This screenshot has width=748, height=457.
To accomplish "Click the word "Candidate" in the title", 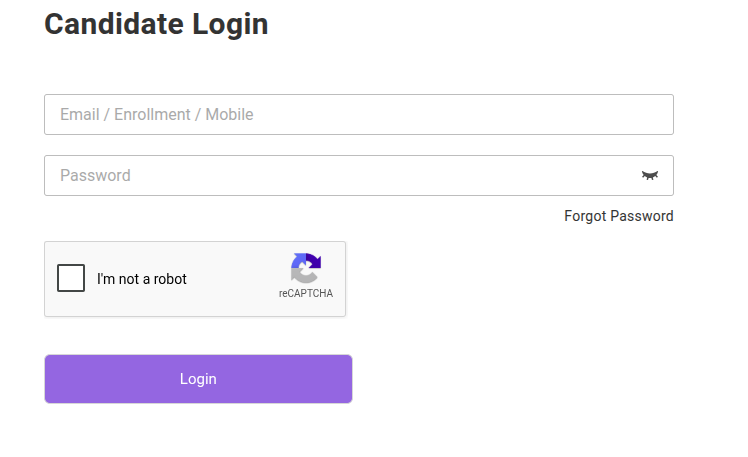I will [x=114, y=24].
